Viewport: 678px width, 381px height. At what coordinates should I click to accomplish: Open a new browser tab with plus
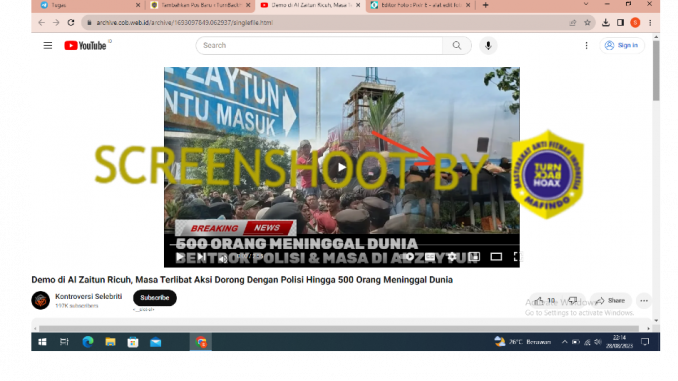[x=485, y=5]
